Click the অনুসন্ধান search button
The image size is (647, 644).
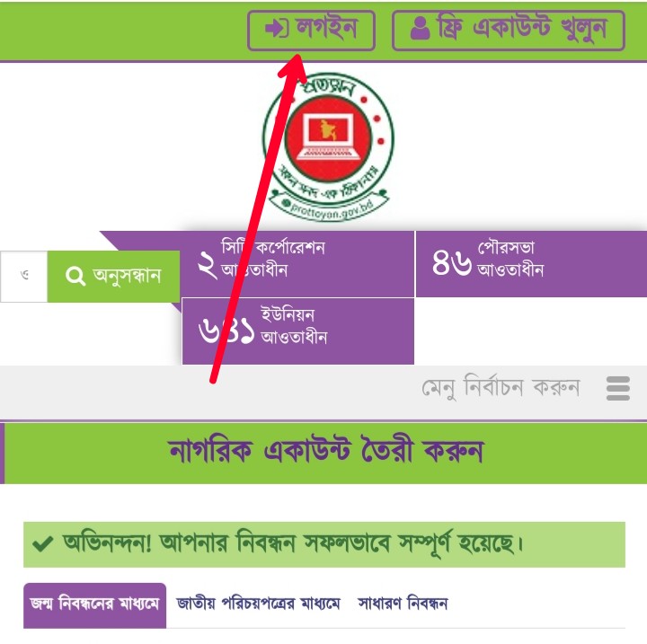point(113,276)
